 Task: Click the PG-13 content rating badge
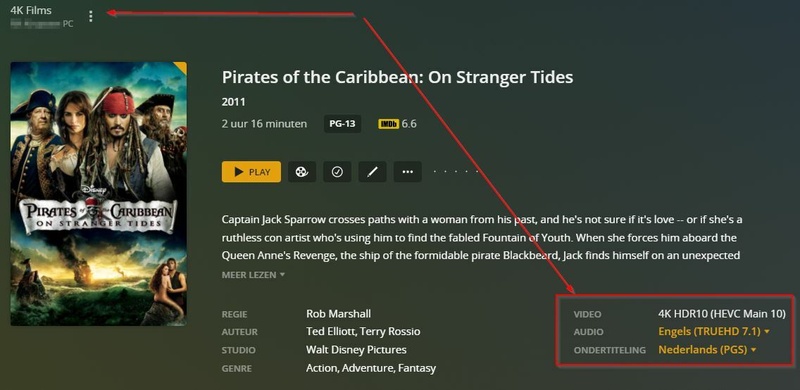342,124
